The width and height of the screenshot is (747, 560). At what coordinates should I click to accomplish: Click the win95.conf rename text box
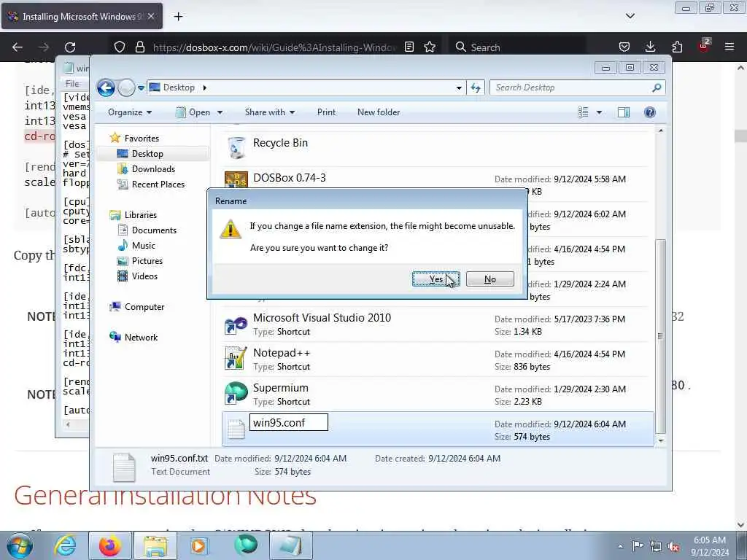tap(289, 422)
